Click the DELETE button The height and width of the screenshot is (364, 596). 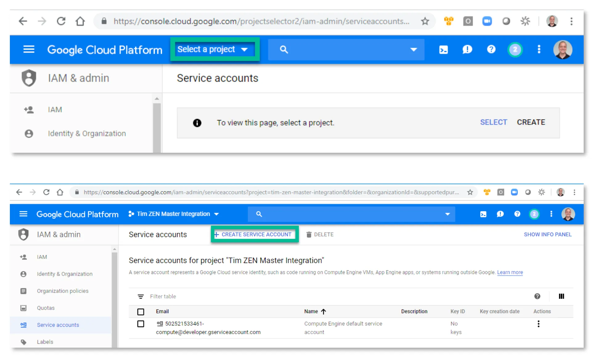320,234
